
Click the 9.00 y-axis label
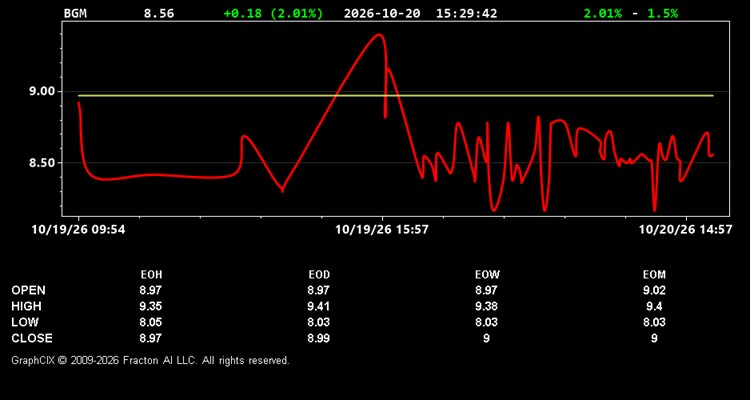(41, 91)
